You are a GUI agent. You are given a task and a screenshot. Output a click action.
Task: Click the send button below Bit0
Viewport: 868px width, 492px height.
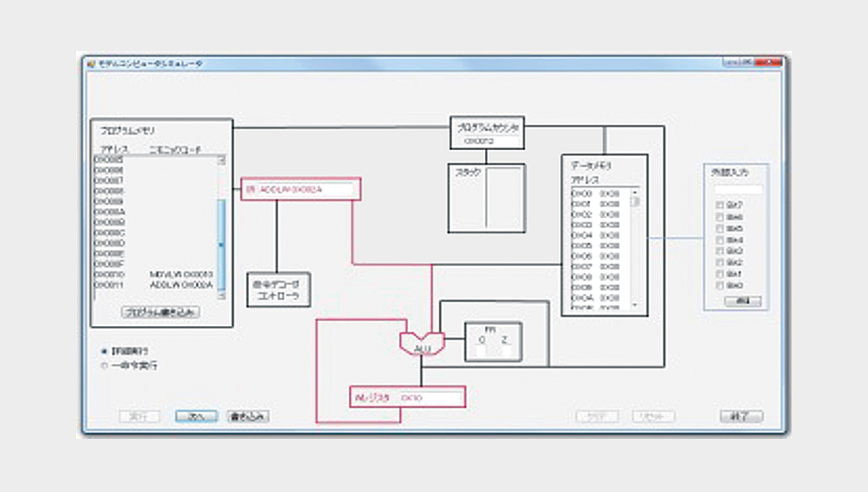tap(743, 301)
